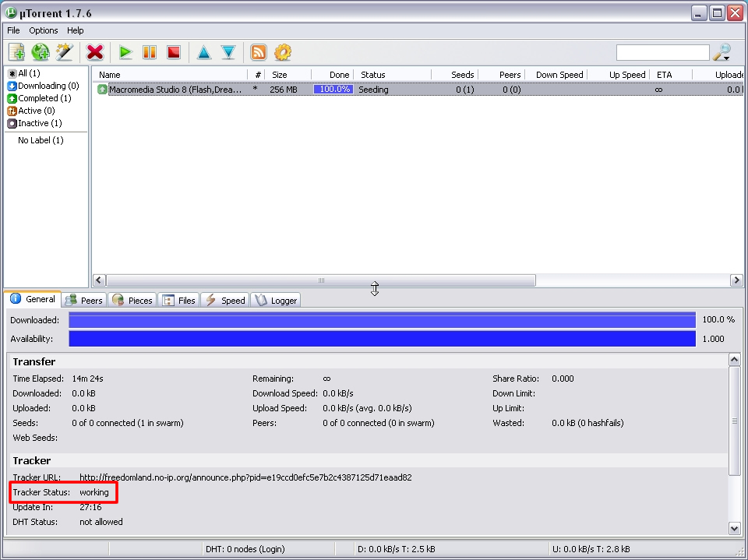This screenshot has width=748, height=560.
Task: Click the Add Torrent toolbar icon
Action: (x=16, y=52)
